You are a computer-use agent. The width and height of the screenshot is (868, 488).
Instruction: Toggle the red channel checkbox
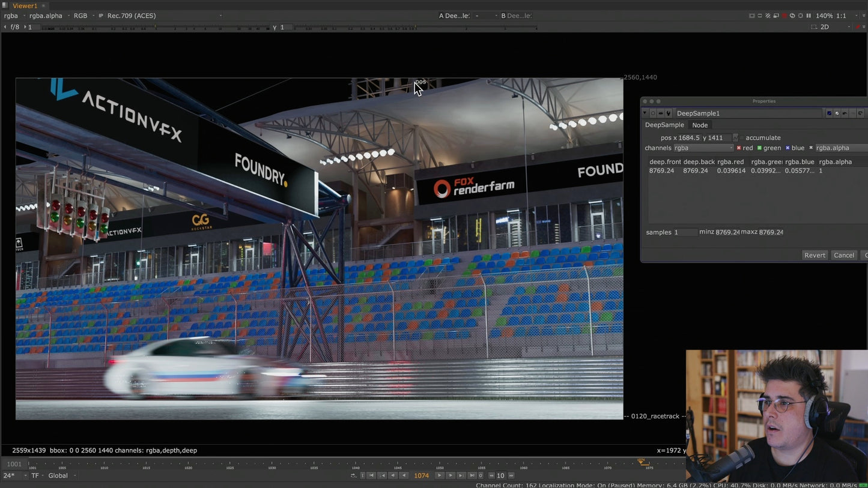coord(739,148)
